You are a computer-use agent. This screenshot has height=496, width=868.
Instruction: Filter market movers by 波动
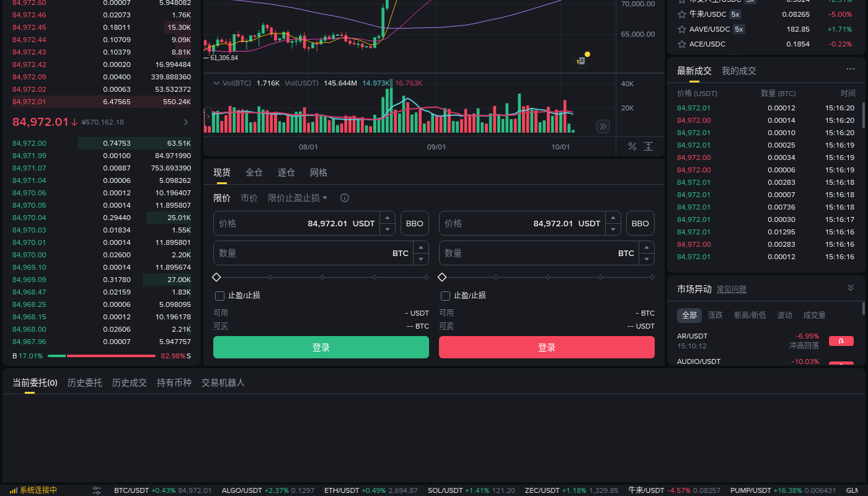785,315
